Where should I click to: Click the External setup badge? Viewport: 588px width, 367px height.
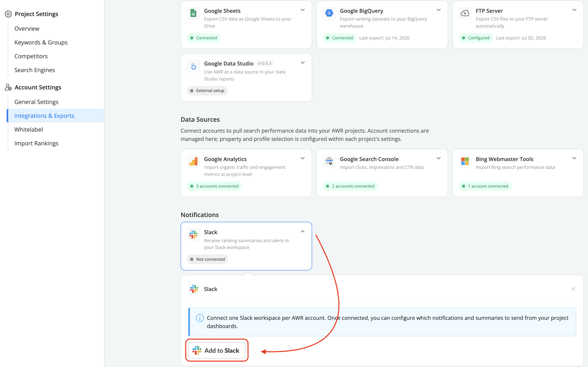207,91
